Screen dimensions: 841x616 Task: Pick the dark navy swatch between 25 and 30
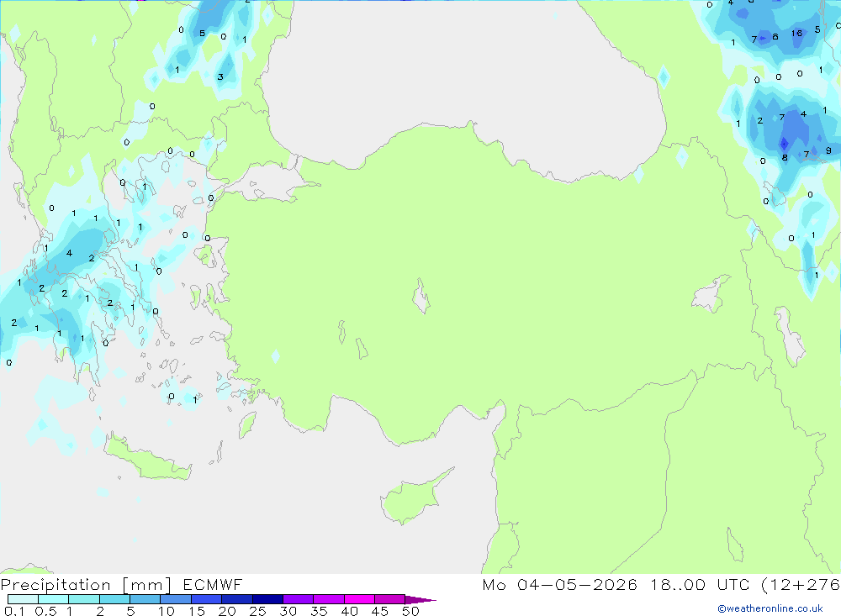(267, 599)
